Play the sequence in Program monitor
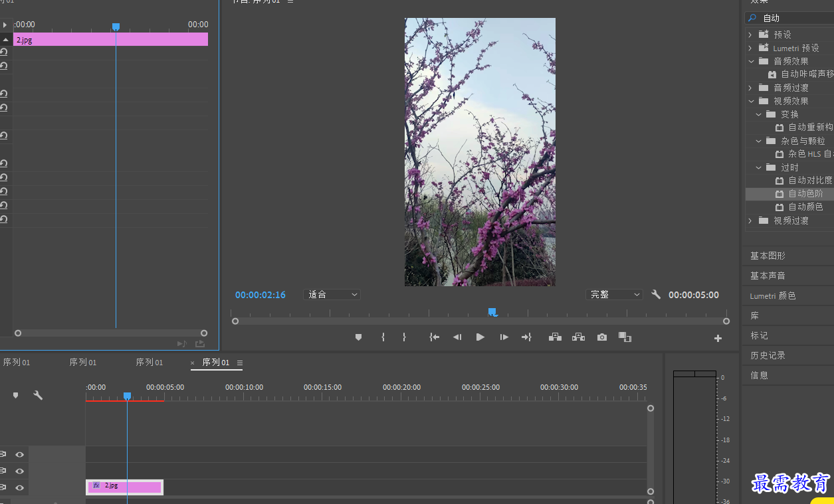Viewport: 834px width, 504px height. pyautogui.click(x=480, y=337)
